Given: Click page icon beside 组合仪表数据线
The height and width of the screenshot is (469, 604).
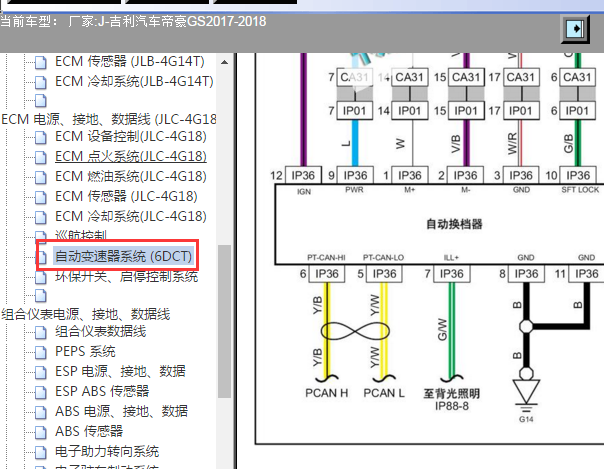Looking at the screenshot, I should (40, 332).
